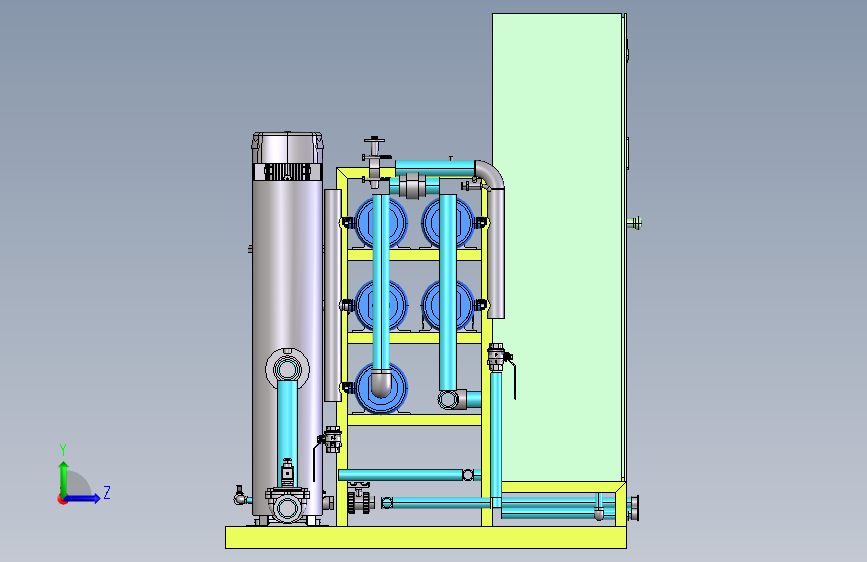
Task: Select the ribbed motor cap atop the tank
Action: coord(288,155)
